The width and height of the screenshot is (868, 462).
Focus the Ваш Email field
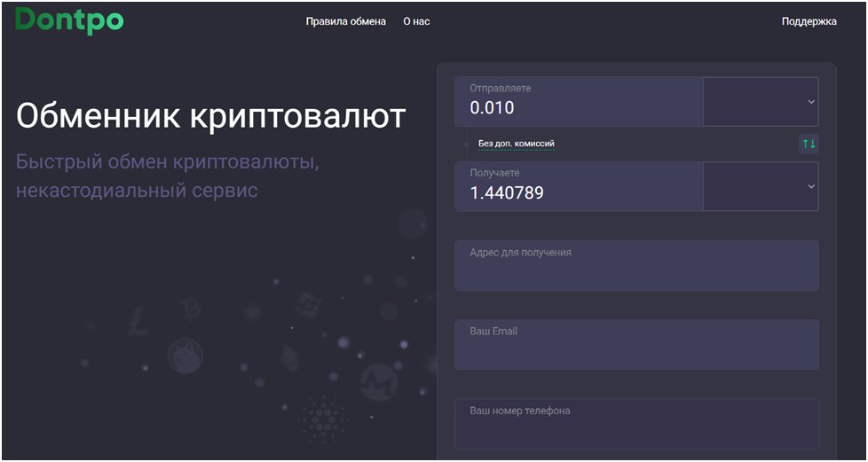click(x=636, y=344)
